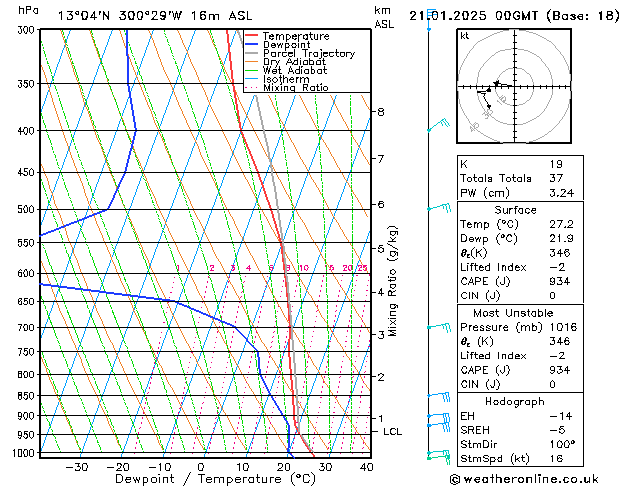
Task: Click the K index value 19
Action: (556, 164)
